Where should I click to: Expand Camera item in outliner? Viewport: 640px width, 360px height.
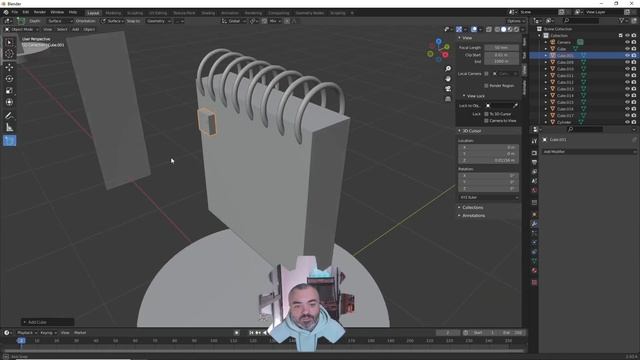coord(546,42)
